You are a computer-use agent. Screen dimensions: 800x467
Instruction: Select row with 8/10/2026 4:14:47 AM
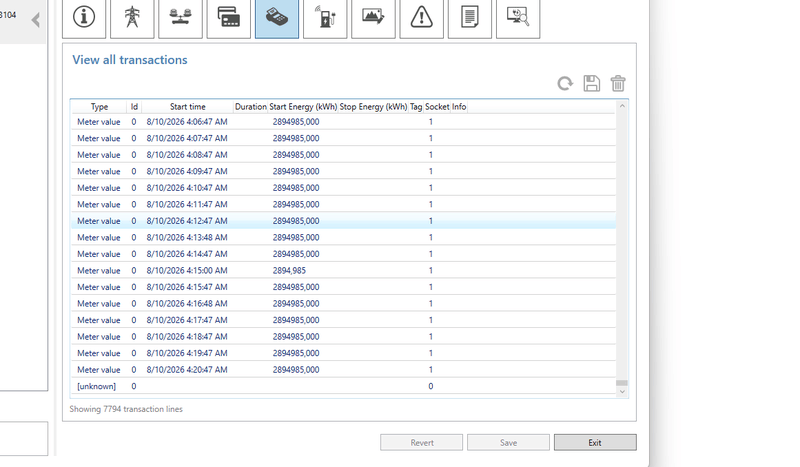pyautogui.click(x=343, y=254)
